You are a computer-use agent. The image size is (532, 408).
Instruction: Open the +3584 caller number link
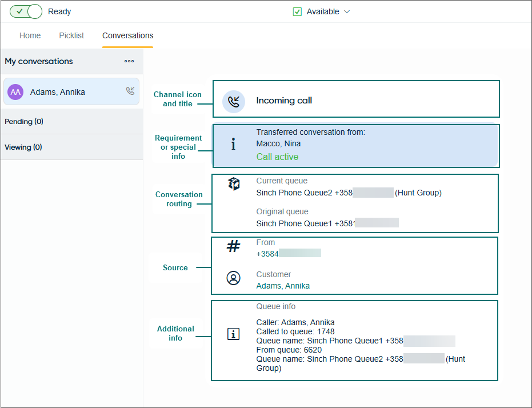pos(289,254)
